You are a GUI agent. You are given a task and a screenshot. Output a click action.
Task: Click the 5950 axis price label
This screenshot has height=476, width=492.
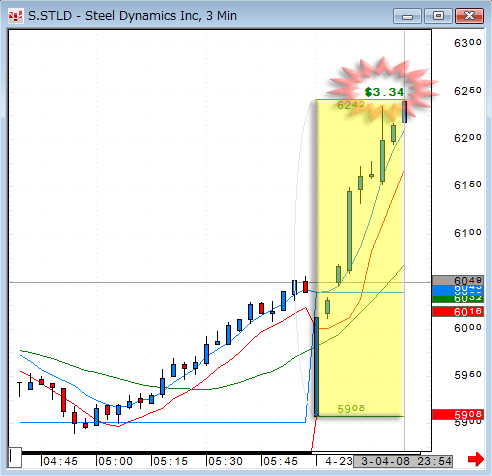(x=468, y=375)
